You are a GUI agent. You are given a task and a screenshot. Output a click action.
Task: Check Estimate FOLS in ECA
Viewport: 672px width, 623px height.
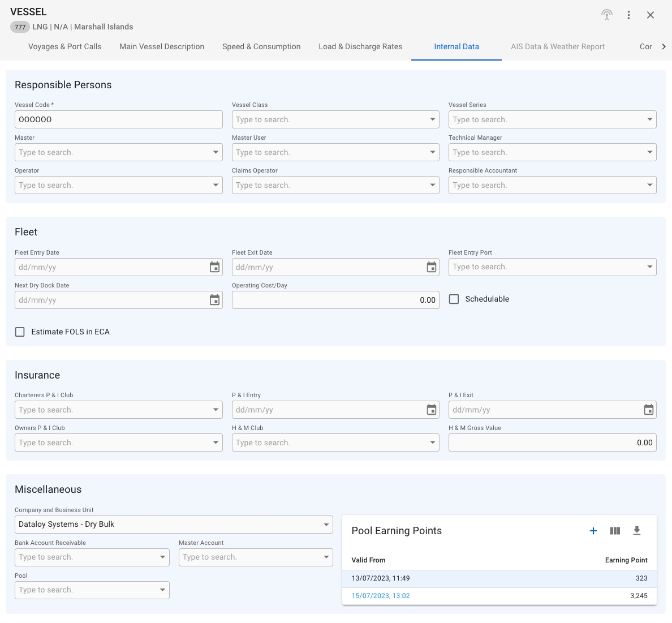pos(20,332)
